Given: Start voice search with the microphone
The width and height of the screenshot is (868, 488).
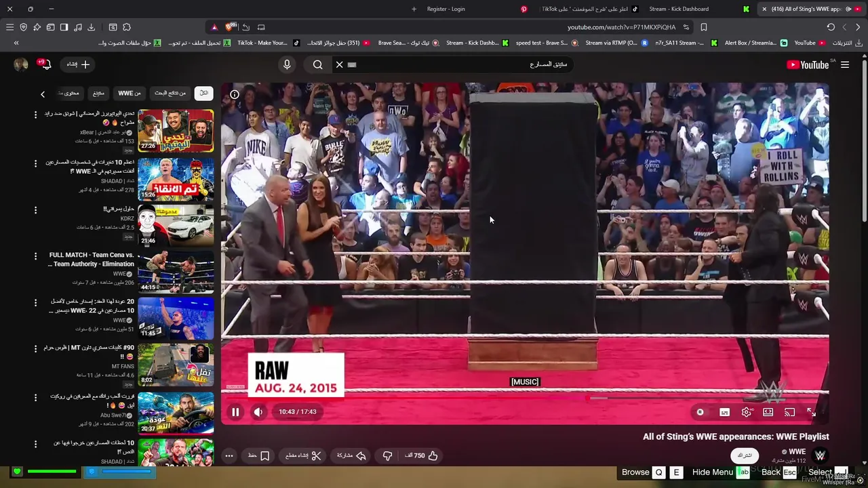Looking at the screenshot, I should 287,64.
